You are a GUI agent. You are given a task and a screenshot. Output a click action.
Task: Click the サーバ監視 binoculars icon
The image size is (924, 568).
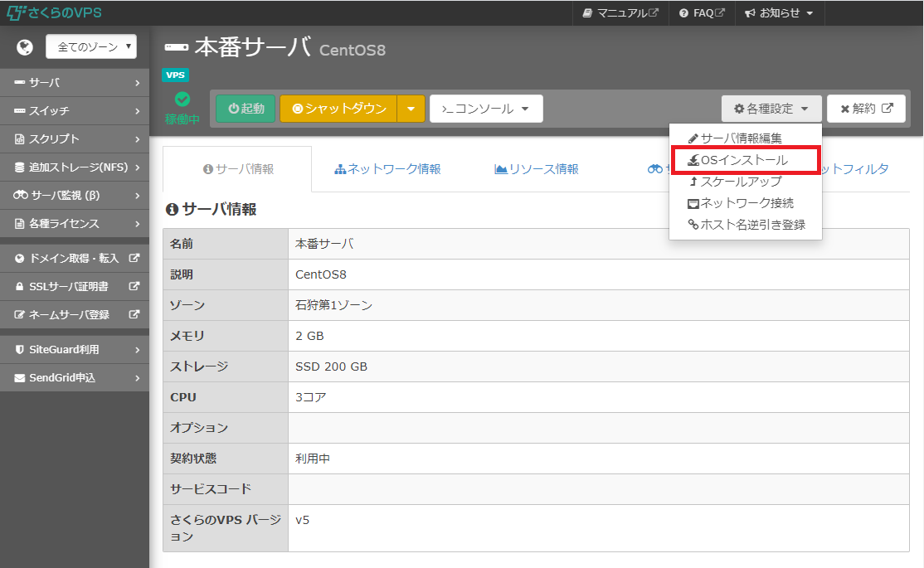(21, 196)
